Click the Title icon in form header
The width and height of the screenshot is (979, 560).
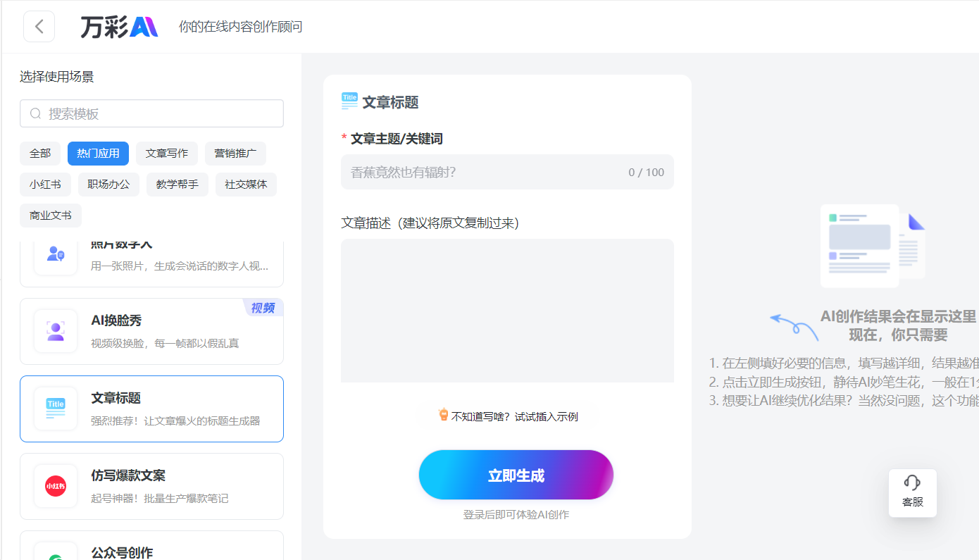tap(349, 101)
